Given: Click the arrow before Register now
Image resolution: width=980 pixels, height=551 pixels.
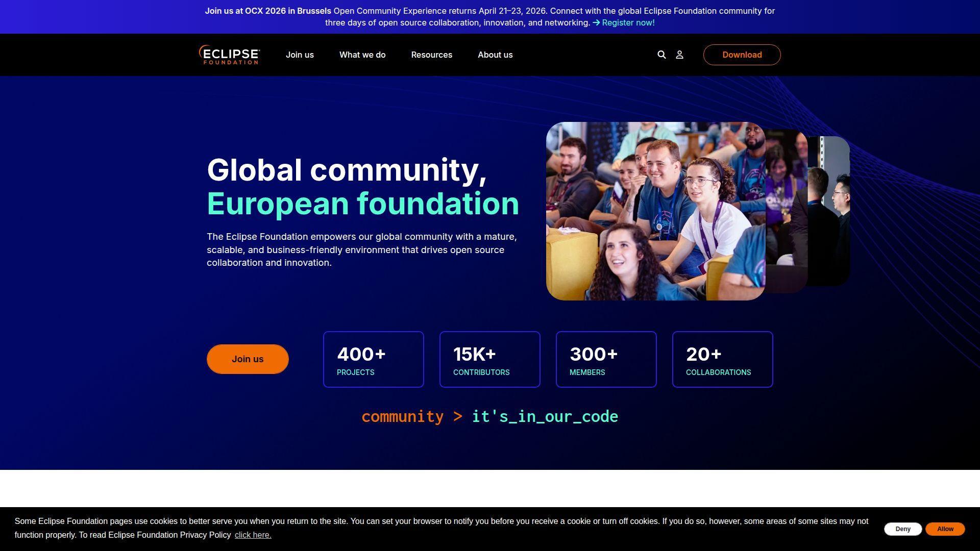Looking at the screenshot, I should (596, 23).
